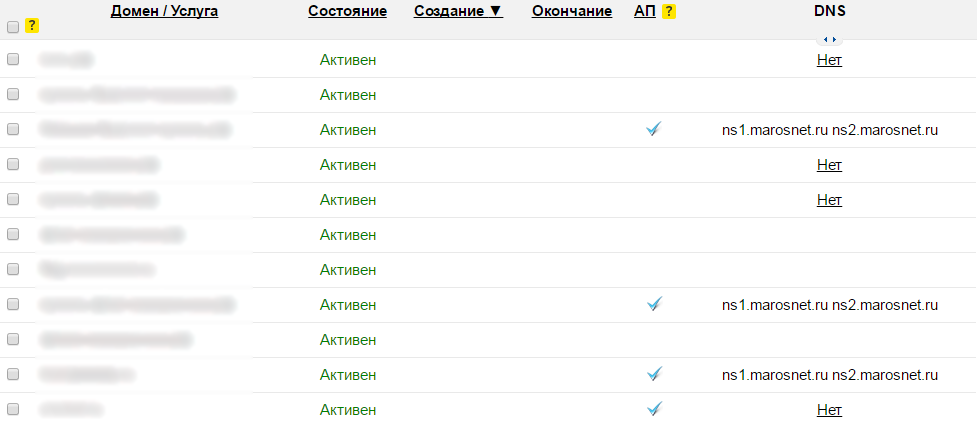Image resolution: width=977 pixels, height=423 pixels.
Task: Sort the table by Состояние header
Action: (347, 11)
